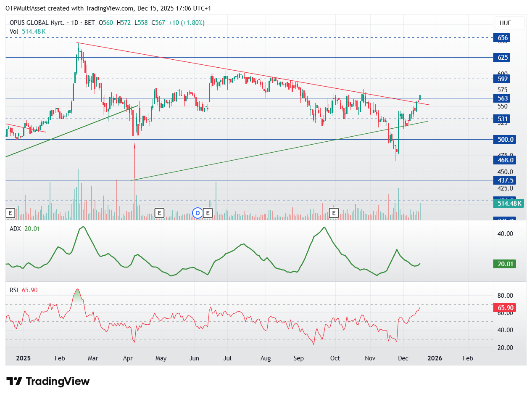
Task: Click the 500.0 support line price label
Action: 504,139
